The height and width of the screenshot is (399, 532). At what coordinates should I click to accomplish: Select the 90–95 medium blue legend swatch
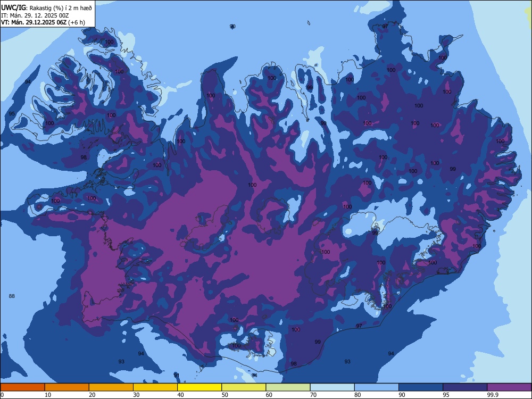tap(421, 387)
